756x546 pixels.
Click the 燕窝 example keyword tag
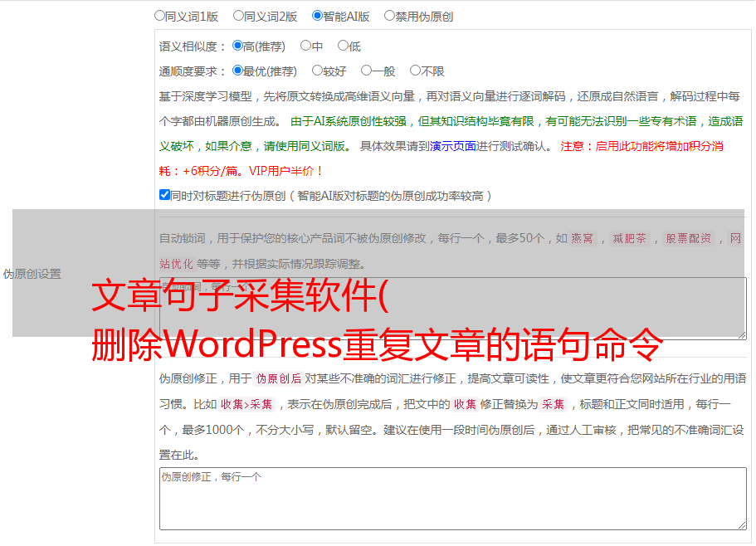coord(582,238)
